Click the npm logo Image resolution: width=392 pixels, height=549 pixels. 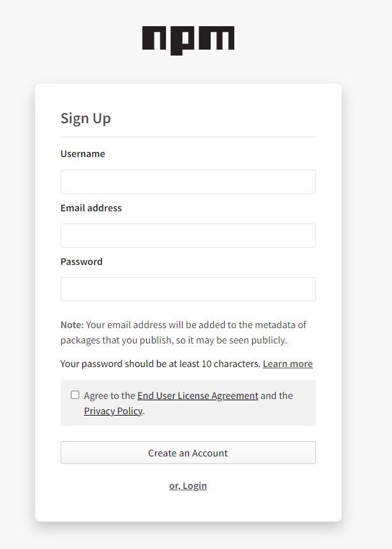tap(188, 40)
